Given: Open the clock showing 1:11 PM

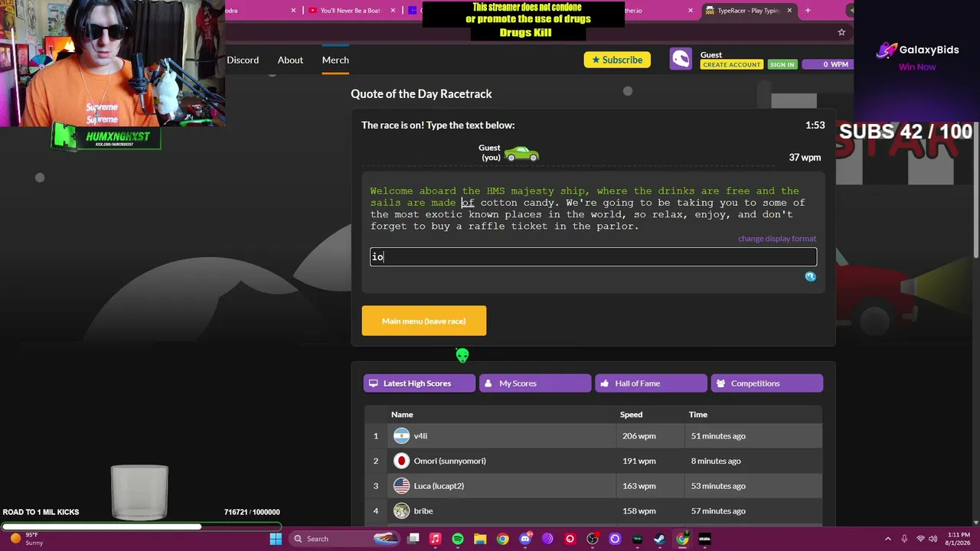Looking at the screenshot, I should click(958, 539).
